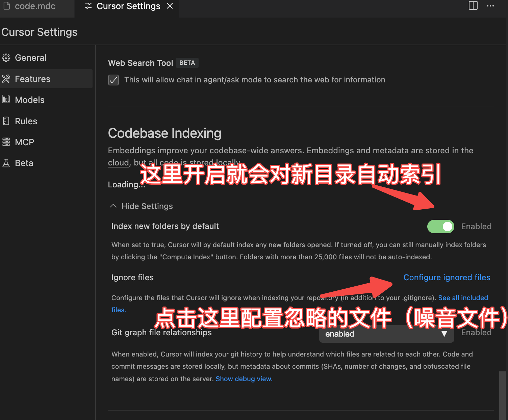Viewport: 508px width, 420px height.
Task: Click the Ignore files label
Action: point(132,278)
